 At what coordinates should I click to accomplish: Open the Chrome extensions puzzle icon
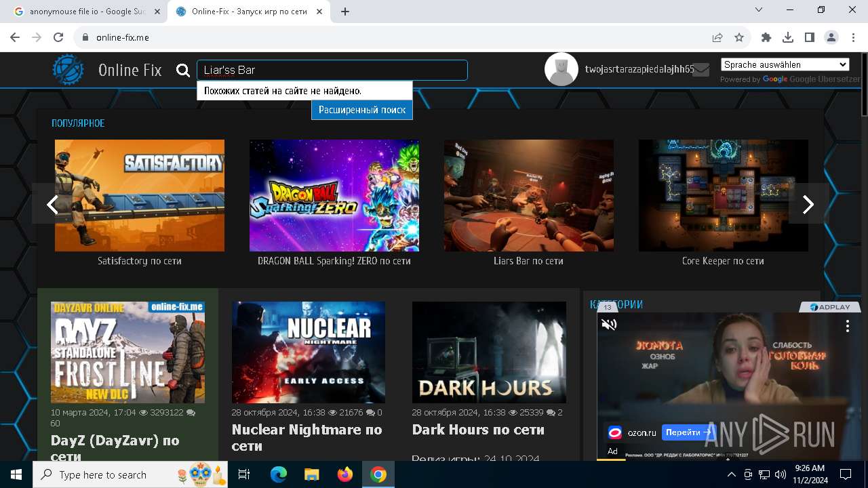(x=766, y=37)
